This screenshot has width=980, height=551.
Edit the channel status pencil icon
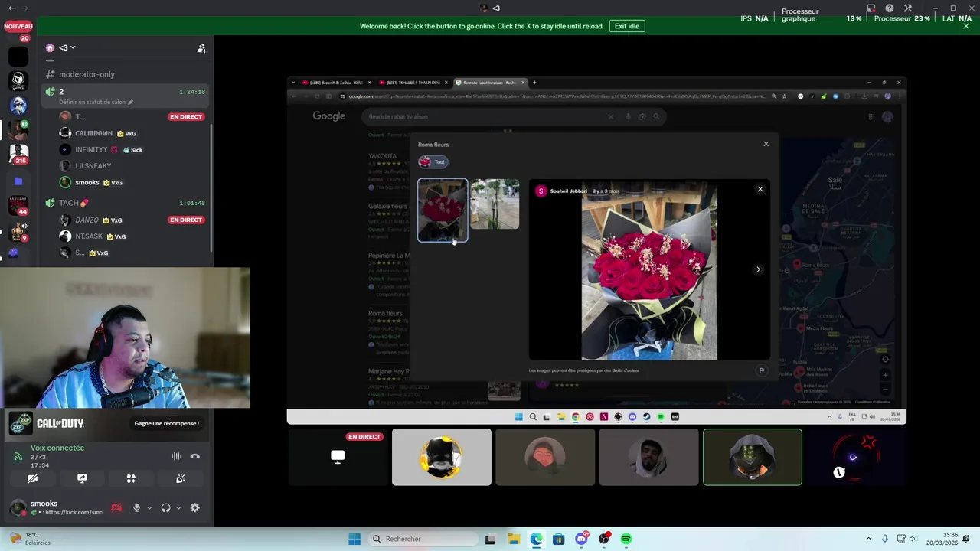pos(130,102)
